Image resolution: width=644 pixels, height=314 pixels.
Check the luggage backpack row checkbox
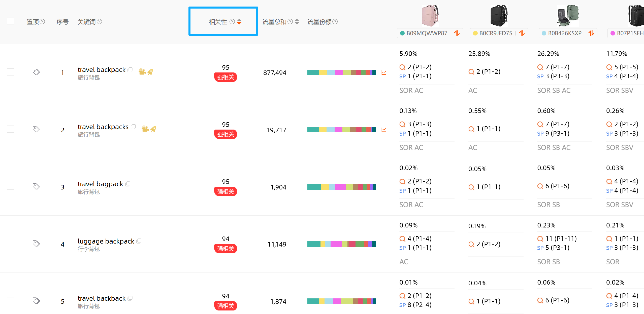[11, 244]
